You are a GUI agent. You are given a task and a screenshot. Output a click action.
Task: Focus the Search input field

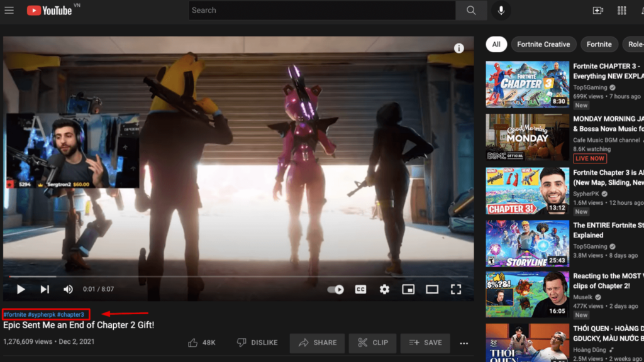pos(322,10)
